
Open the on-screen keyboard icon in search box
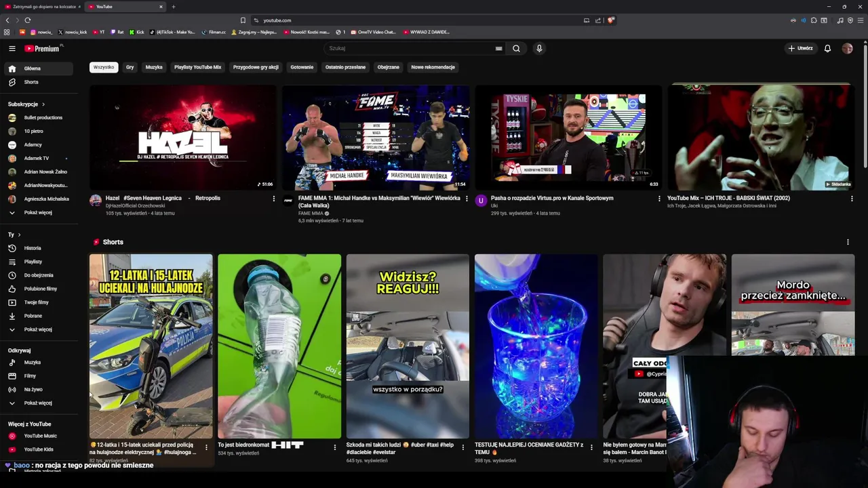tap(499, 48)
